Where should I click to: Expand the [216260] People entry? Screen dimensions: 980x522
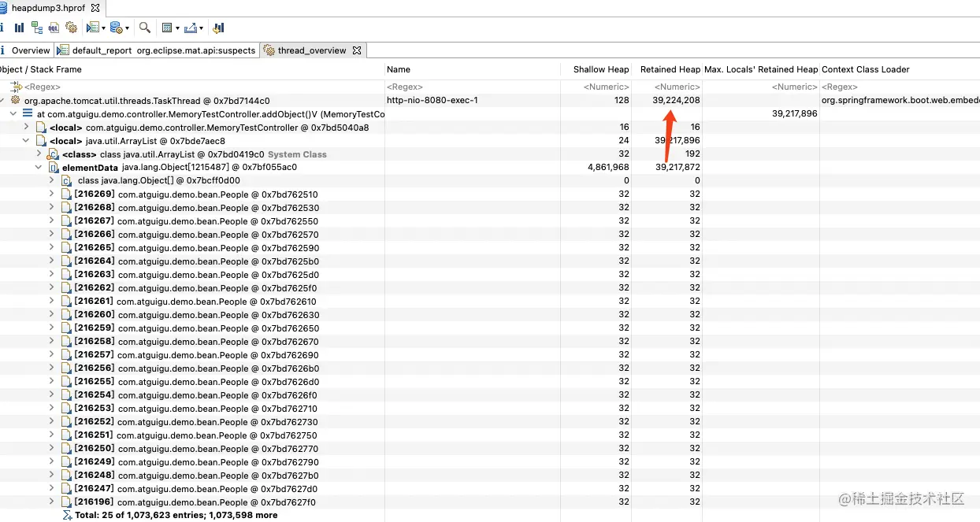[x=52, y=314]
